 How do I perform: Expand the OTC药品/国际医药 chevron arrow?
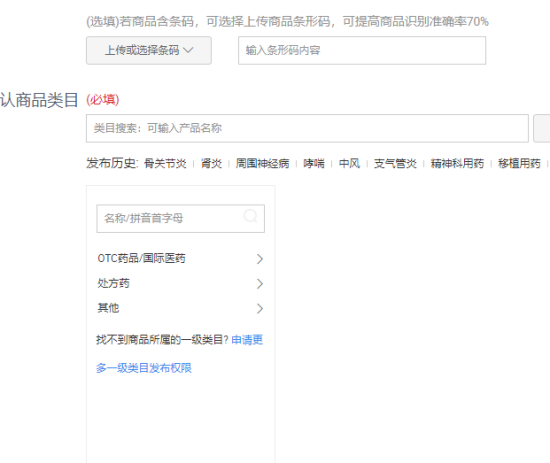click(260, 259)
